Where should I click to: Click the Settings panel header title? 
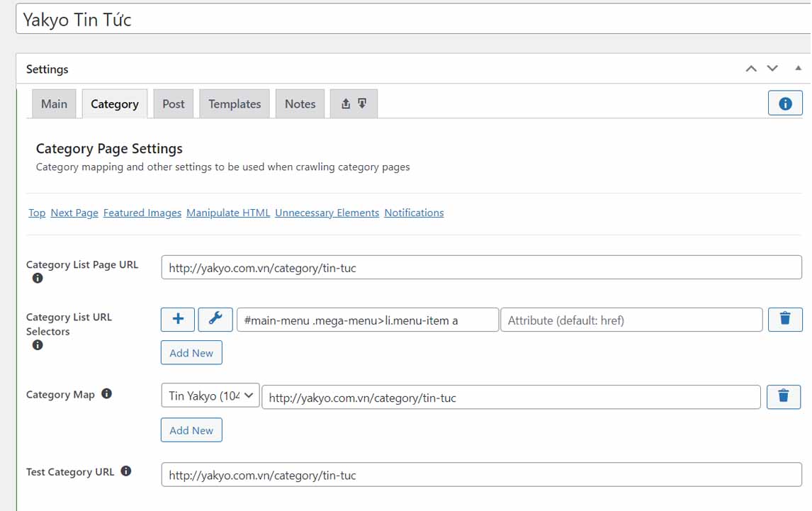click(47, 69)
